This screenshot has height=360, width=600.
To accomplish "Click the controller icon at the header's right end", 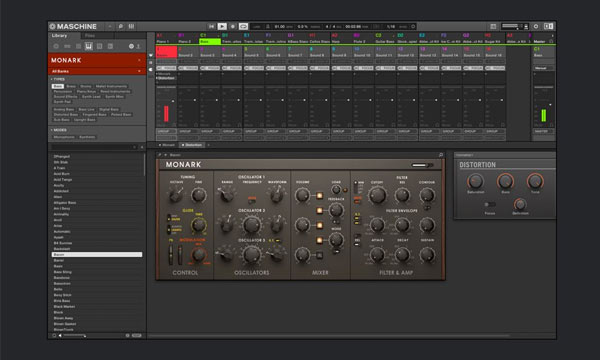I will (548, 26).
